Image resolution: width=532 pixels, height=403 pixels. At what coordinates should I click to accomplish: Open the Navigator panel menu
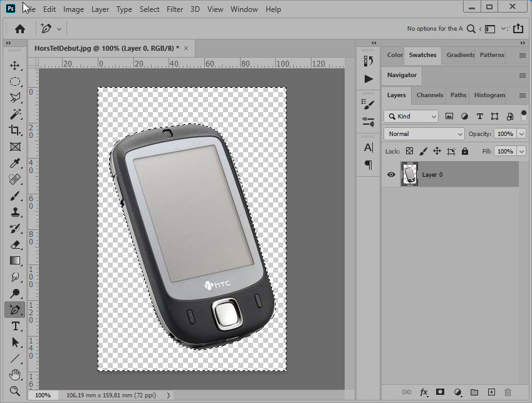[x=523, y=76]
